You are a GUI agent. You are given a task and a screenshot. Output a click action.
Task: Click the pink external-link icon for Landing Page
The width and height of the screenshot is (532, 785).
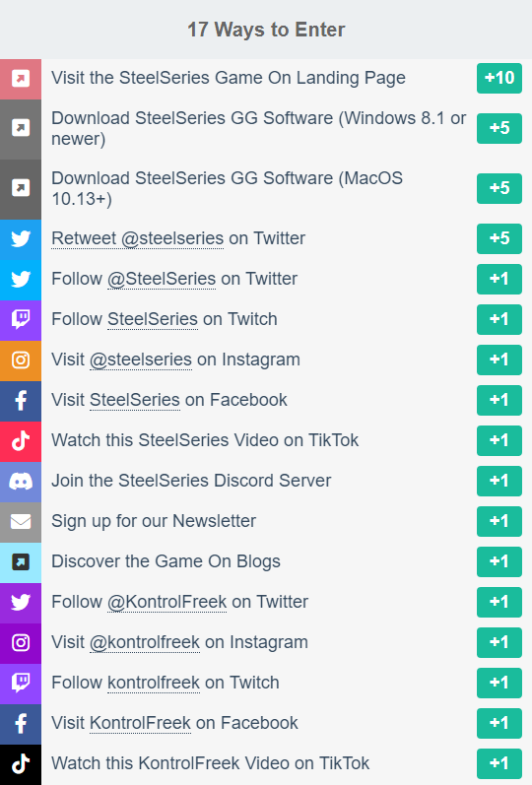[21, 79]
